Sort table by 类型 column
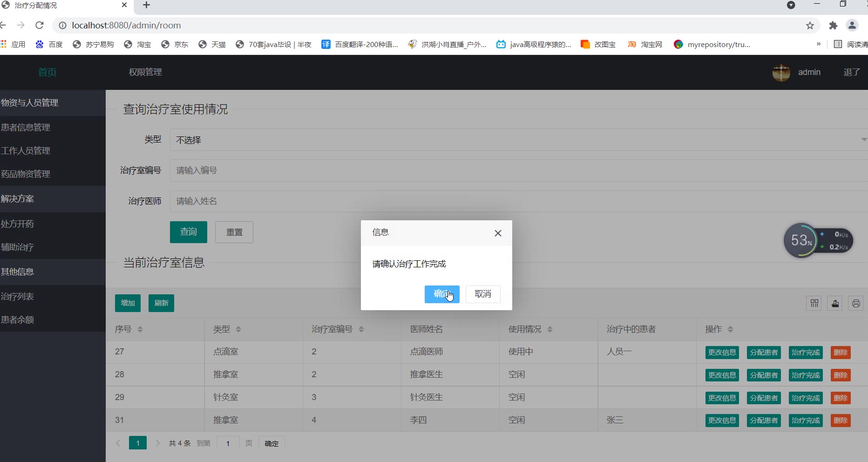 pyautogui.click(x=238, y=329)
